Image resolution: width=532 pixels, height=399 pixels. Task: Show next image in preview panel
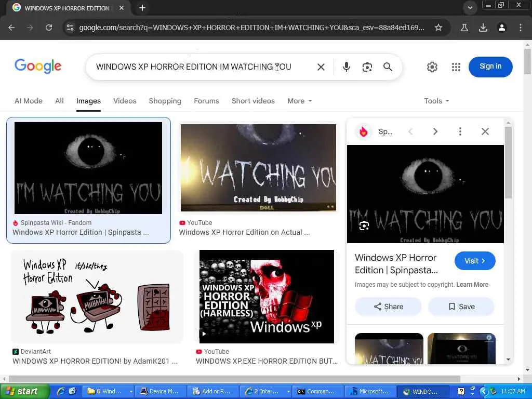pos(435,131)
